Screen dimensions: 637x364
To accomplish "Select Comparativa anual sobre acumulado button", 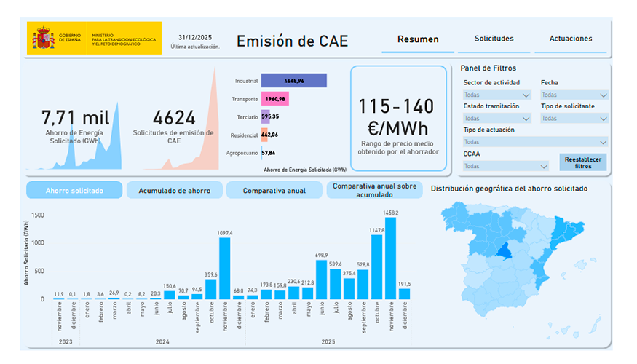I will (x=374, y=190).
